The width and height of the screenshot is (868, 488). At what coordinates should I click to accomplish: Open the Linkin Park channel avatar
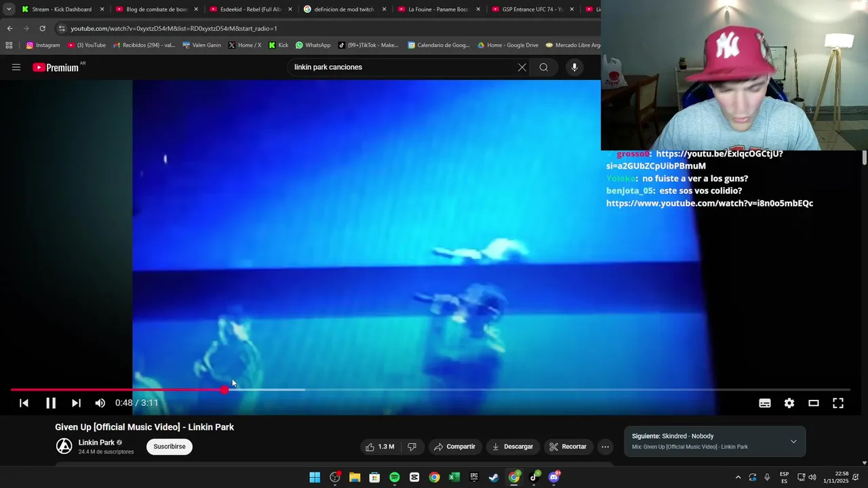[64, 446]
